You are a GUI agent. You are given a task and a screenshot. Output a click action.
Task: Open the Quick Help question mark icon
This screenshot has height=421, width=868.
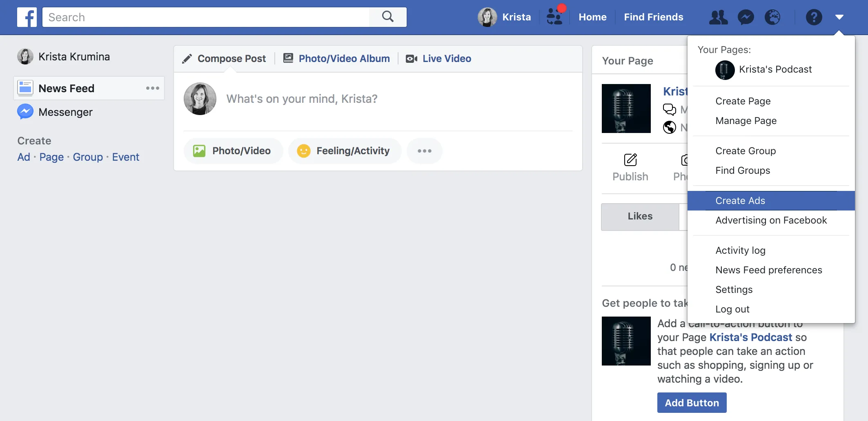pos(814,17)
